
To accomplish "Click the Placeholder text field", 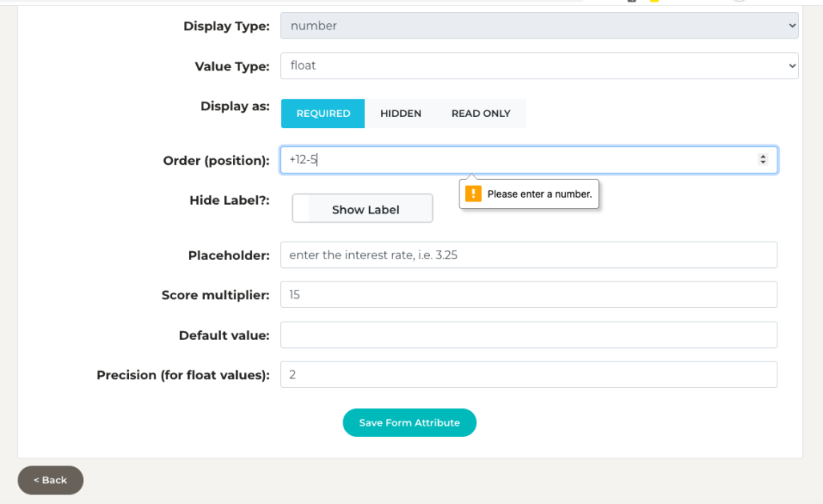I will click(528, 255).
